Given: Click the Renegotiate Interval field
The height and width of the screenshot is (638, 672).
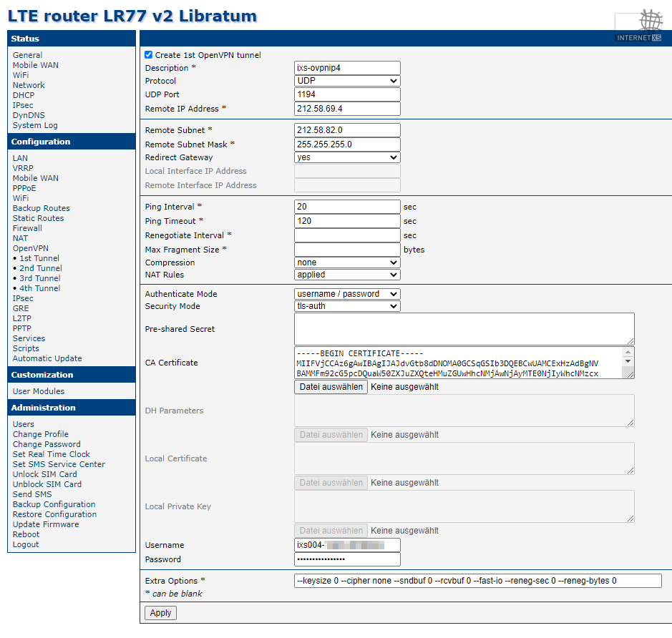Looking at the screenshot, I should coord(347,235).
